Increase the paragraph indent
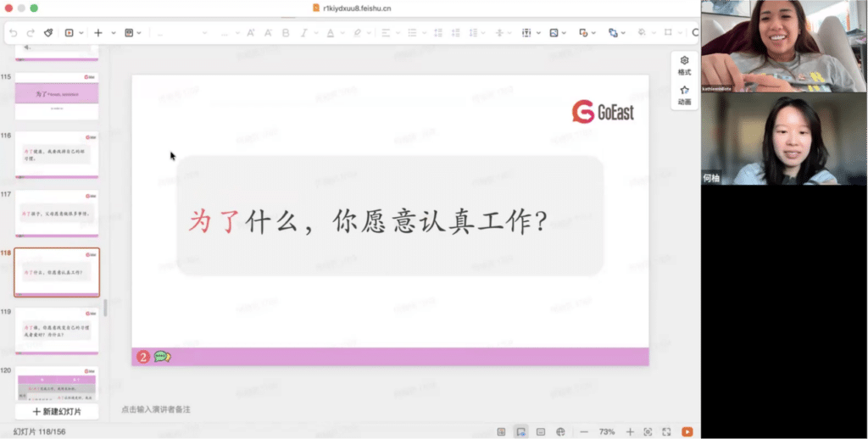The width and height of the screenshot is (868, 439). pyautogui.click(x=455, y=33)
